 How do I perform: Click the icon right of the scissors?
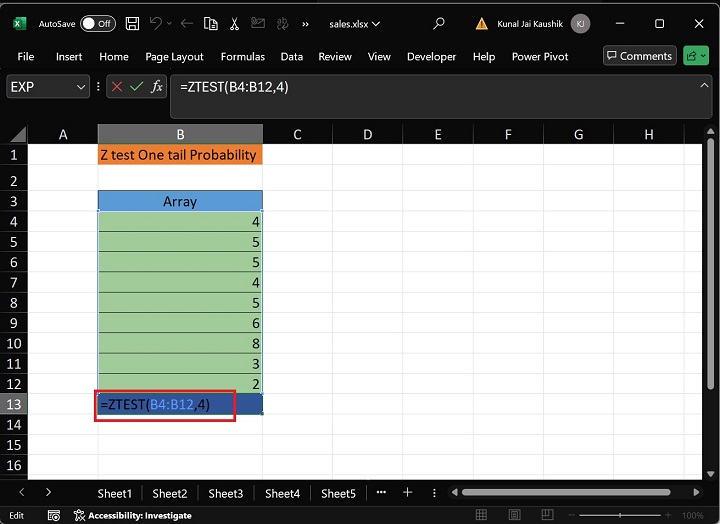(258, 23)
